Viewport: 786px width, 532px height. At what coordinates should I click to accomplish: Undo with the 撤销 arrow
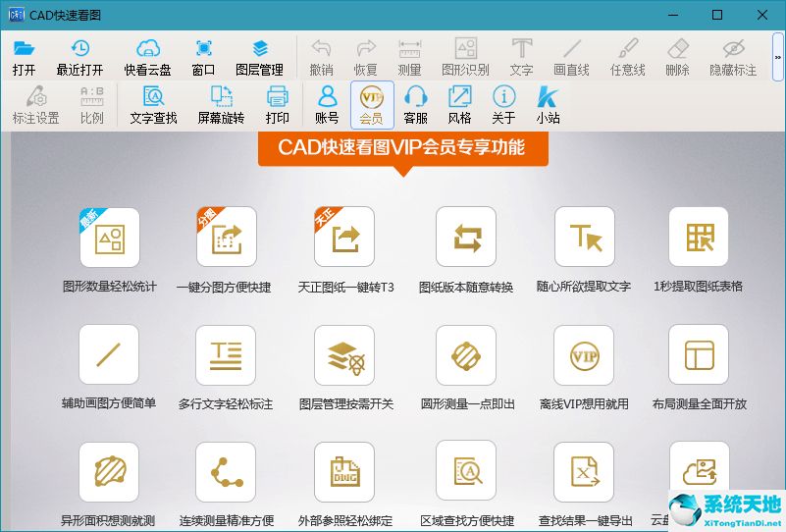(321, 57)
